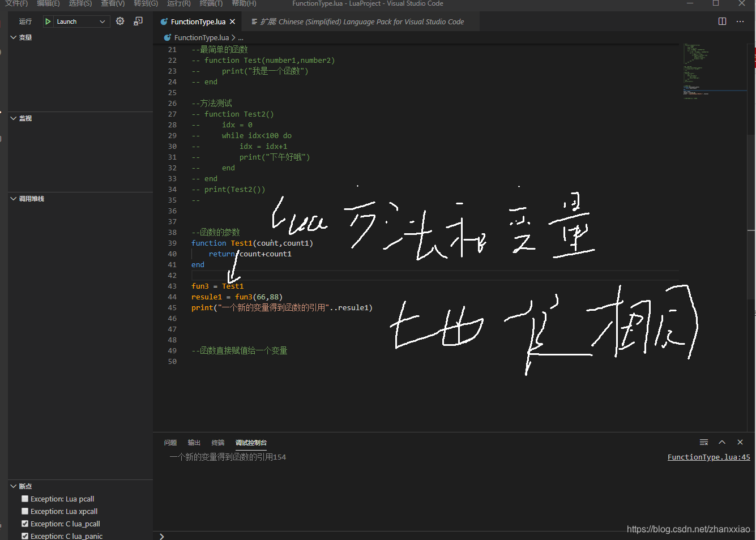Viewport: 756px width, 540px height.
Task: Click the breadcrumb ellipsis after FunctionType.lua
Action: [241, 37]
